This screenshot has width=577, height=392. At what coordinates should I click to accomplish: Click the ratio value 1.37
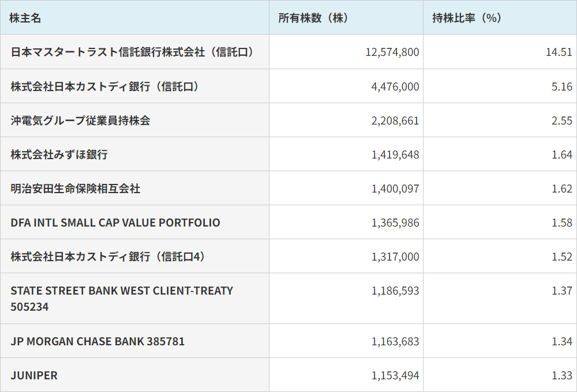click(561, 291)
